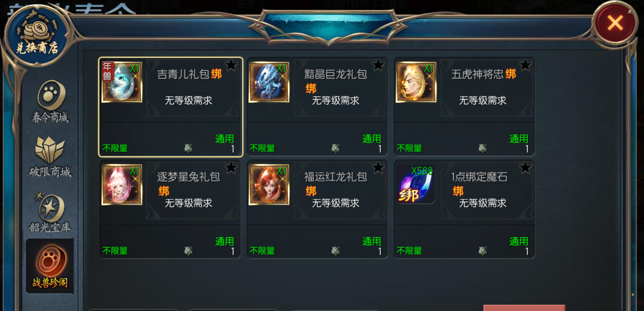Screen dimensions: 644x311
Task: Click the pink button at bottom right
Action: 524,308
